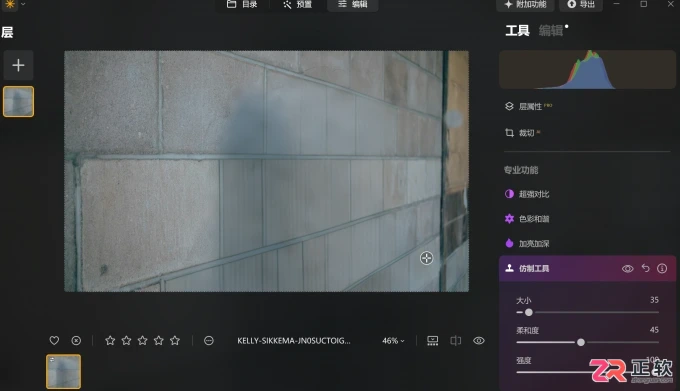Click the 导出 export button
Screen dimensions: 680x391
coord(581,4)
